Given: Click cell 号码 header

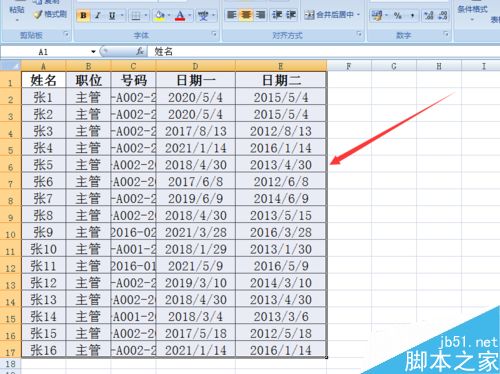Looking at the screenshot, I should pos(133,80).
